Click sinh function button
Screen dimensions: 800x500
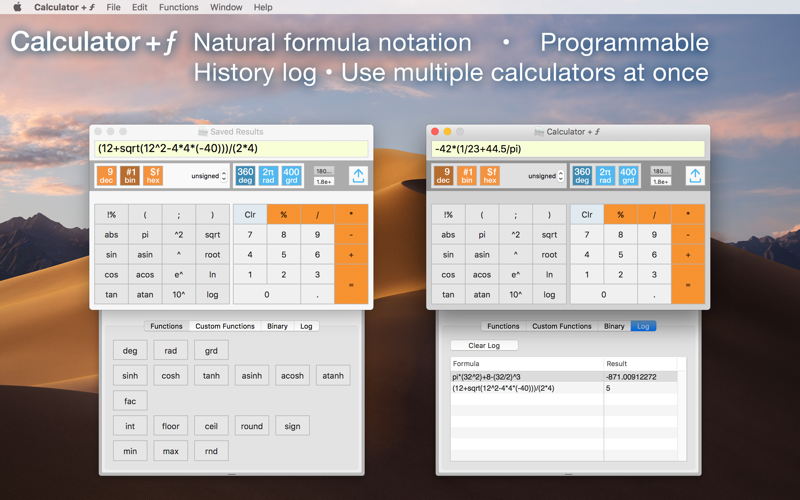click(x=130, y=376)
